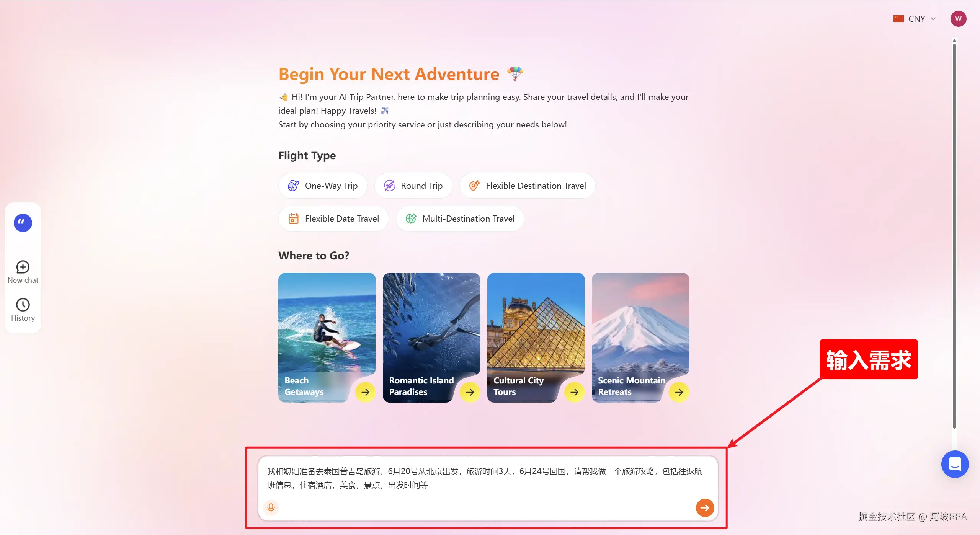Click the New chat plus icon

(x=23, y=267)
